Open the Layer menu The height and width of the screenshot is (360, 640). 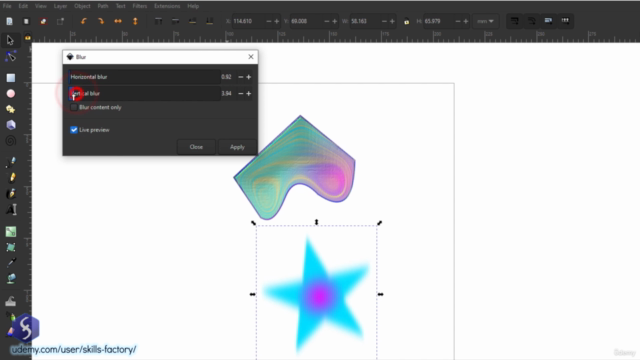pos(60,6)
